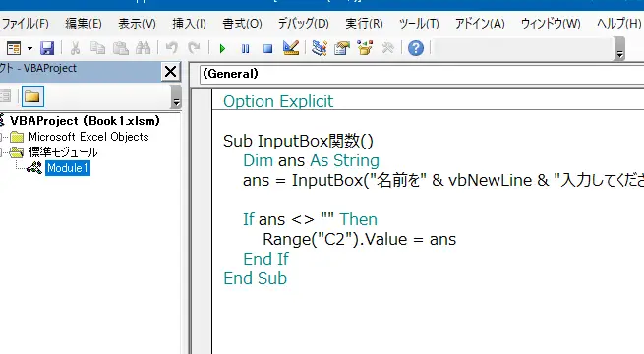
Task: Open Project Explorer icon in toolbar
Action: [320, 48]
